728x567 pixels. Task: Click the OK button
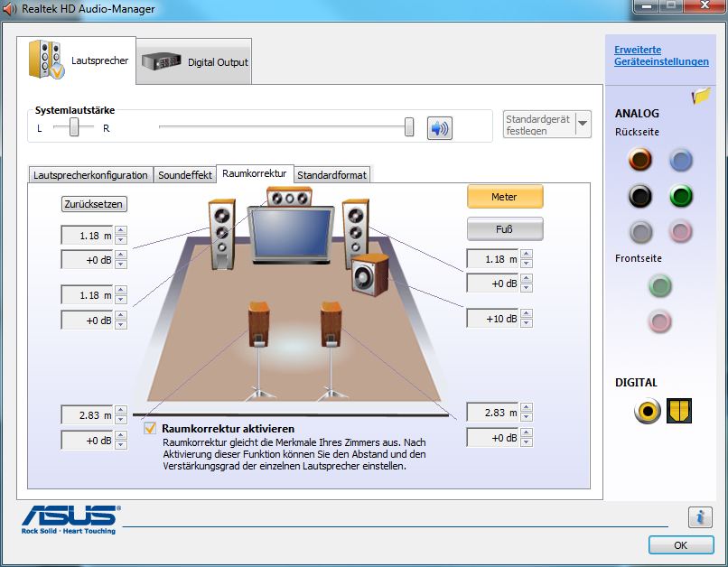[x=681, y=545]
